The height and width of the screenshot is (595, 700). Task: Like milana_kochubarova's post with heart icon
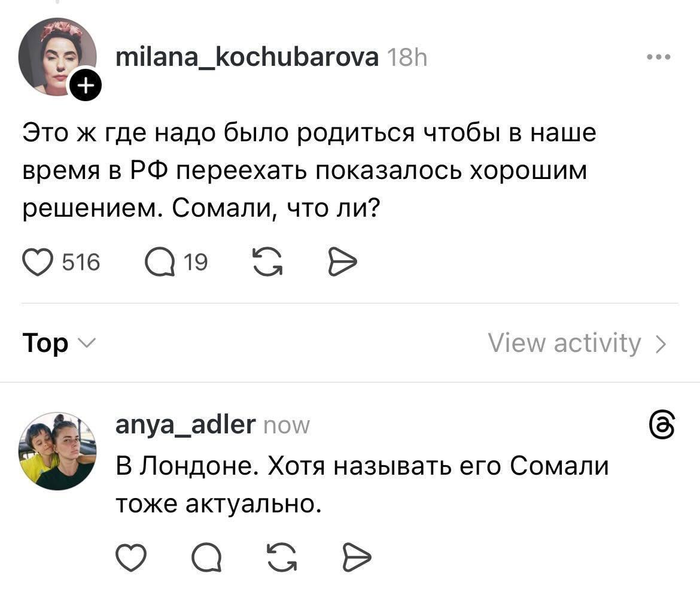pyautogui.click(x=37, y=262)
